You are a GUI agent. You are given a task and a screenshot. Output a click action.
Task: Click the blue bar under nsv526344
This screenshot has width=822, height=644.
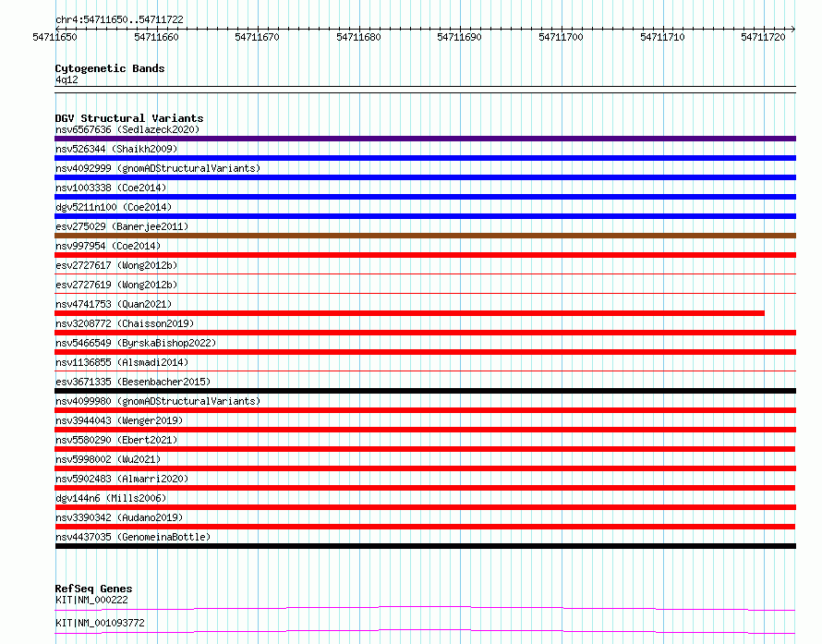[x=425, y=158]
